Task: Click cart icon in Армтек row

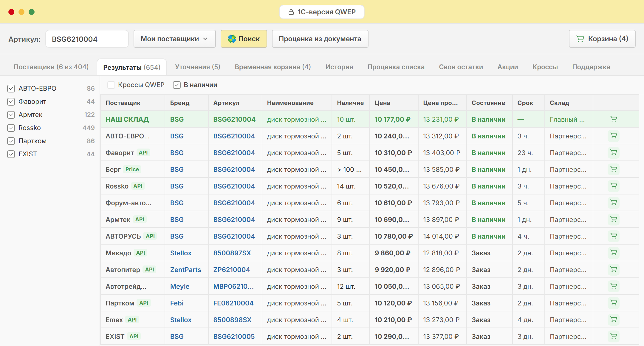Action: click(614, 219)
